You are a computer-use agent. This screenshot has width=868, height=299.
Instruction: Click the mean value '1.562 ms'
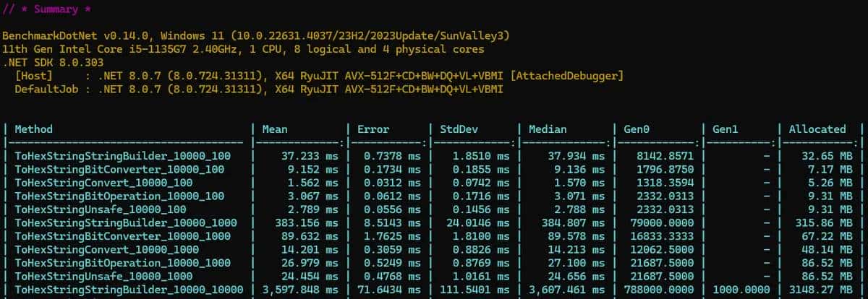pos(312,183)
